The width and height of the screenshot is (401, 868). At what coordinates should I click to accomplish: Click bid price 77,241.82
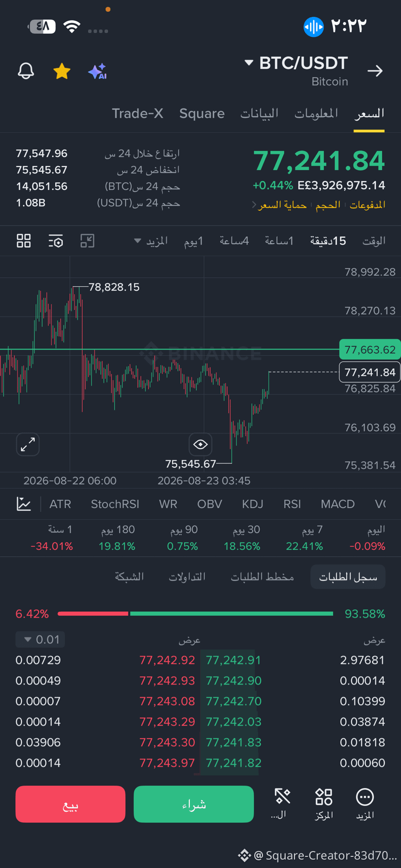233,763
